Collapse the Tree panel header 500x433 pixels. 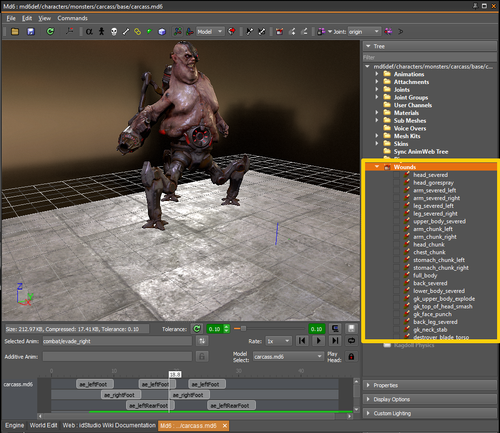coord(430,46)
